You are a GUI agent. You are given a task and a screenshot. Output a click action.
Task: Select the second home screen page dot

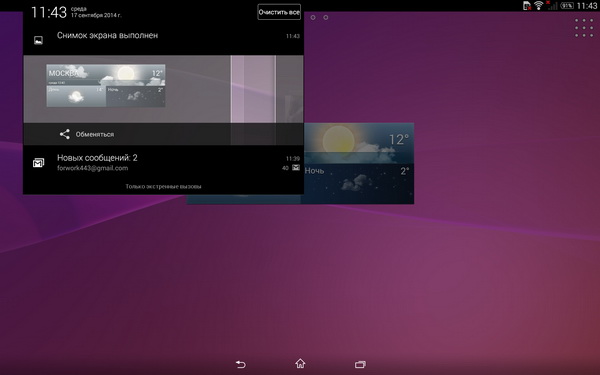coord(326,17)
